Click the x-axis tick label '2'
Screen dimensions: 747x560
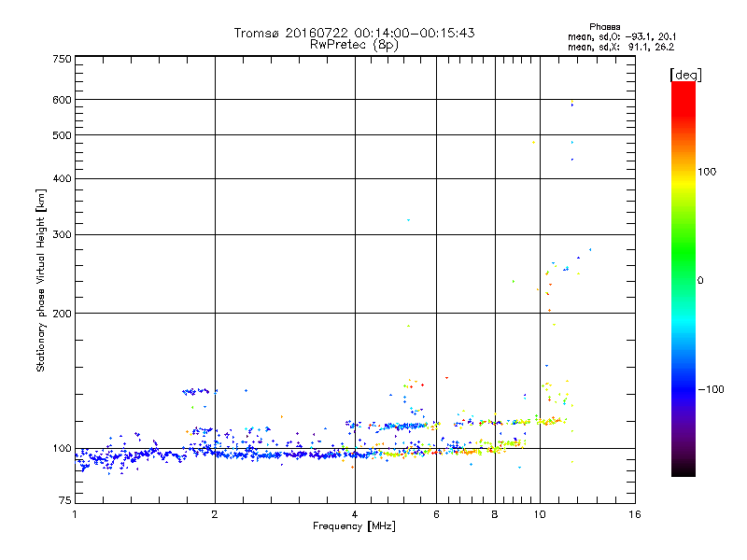tap(215, 514)
